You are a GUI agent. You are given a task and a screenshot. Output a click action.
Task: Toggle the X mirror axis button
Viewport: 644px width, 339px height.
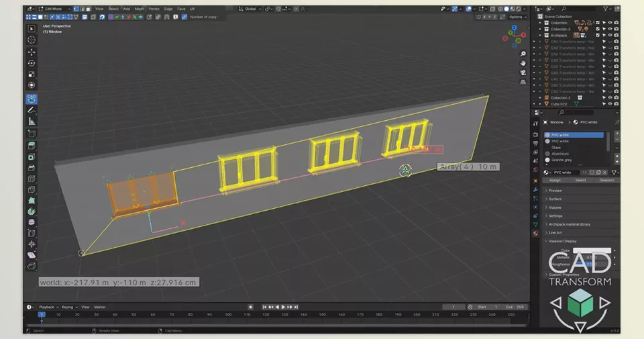484,17
